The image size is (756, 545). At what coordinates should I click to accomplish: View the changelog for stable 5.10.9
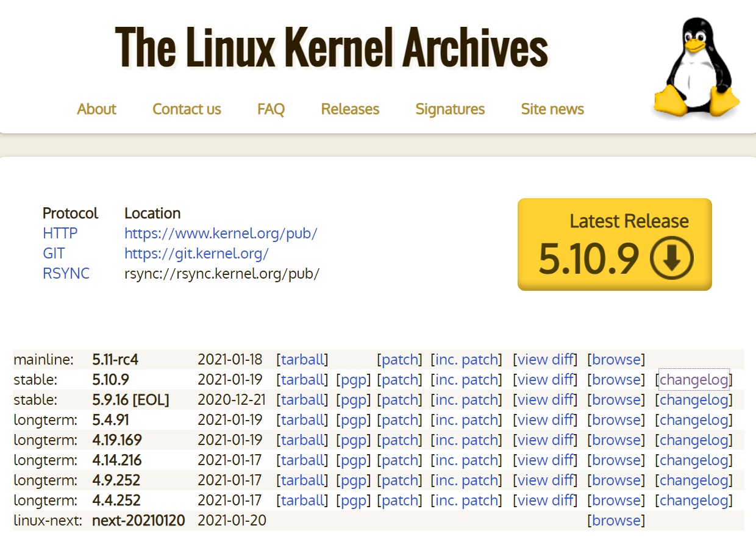click(694, 379)
